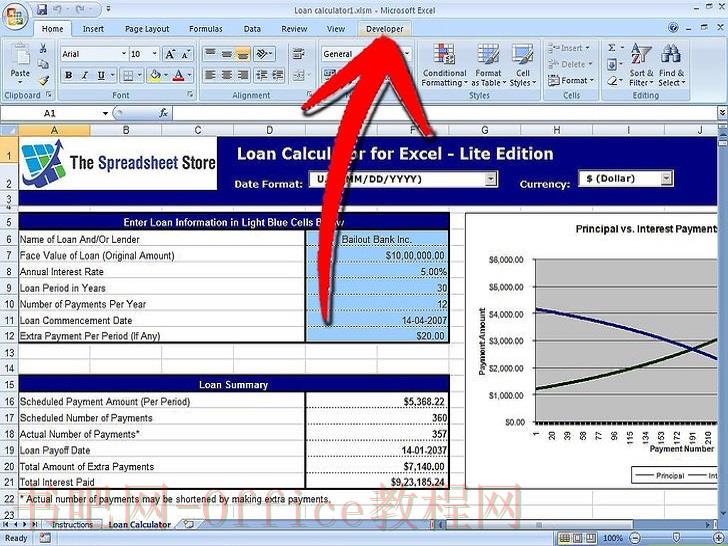Click the Insert Worksheet tab icon
Image resolution: width=728 pixels, height=546 pixels.
(x=188, y=525)
